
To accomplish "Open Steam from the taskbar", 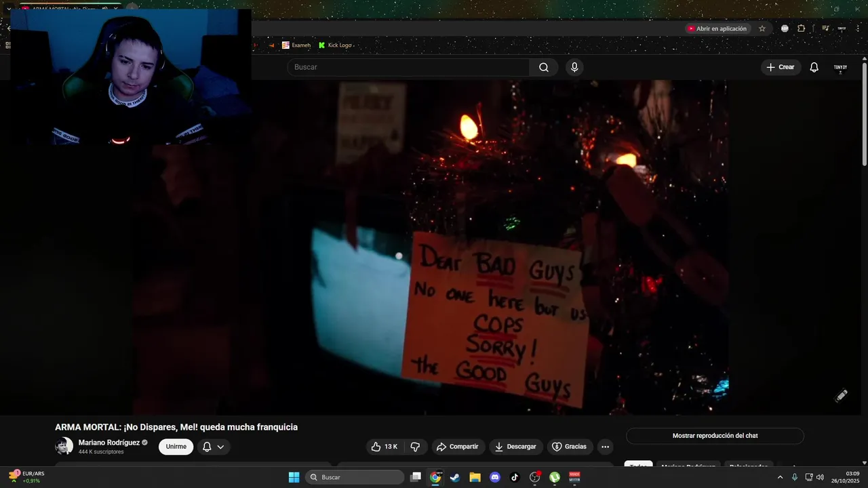I will [455, 477].
